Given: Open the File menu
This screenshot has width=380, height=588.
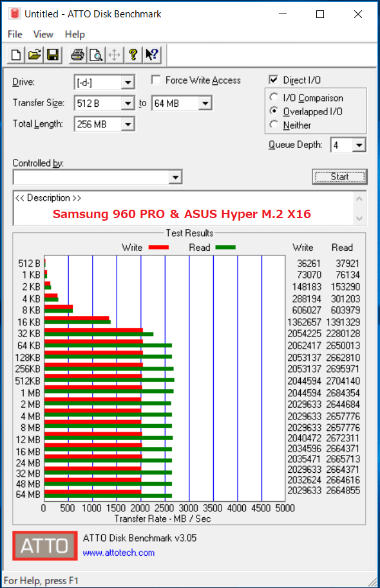Looking at the screenshot, I should click(15, 35).
